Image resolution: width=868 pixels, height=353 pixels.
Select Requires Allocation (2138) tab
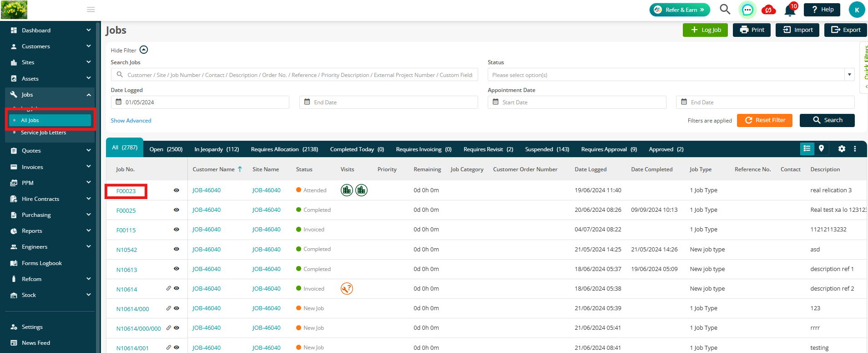click(284, 149)
